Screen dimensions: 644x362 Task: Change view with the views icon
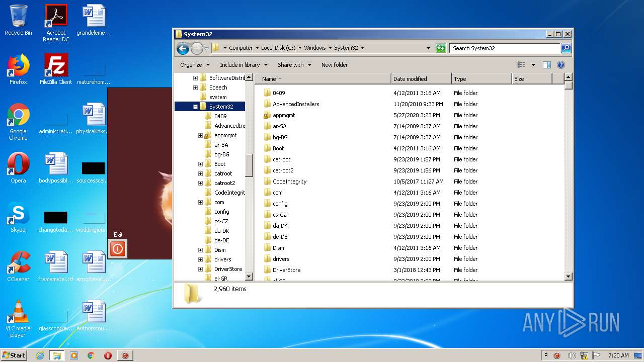coord(521,65)
